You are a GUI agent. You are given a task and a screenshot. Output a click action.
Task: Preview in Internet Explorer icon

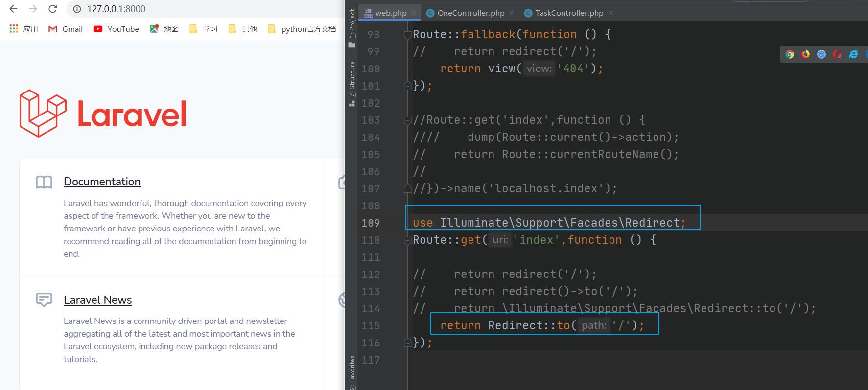(853, 54)
